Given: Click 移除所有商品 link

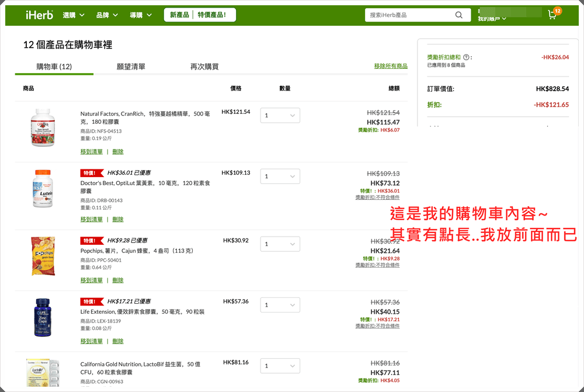Looking at the screenshot, I should click(391, 66).
